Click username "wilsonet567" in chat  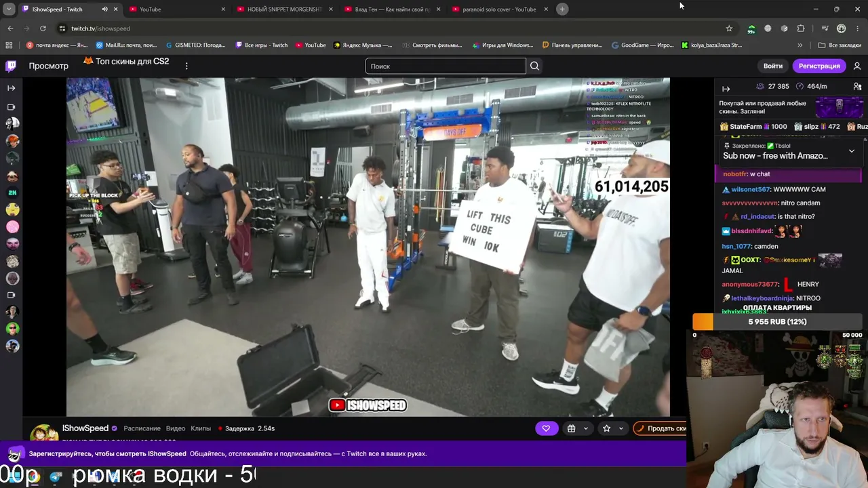tap(751, 189)
